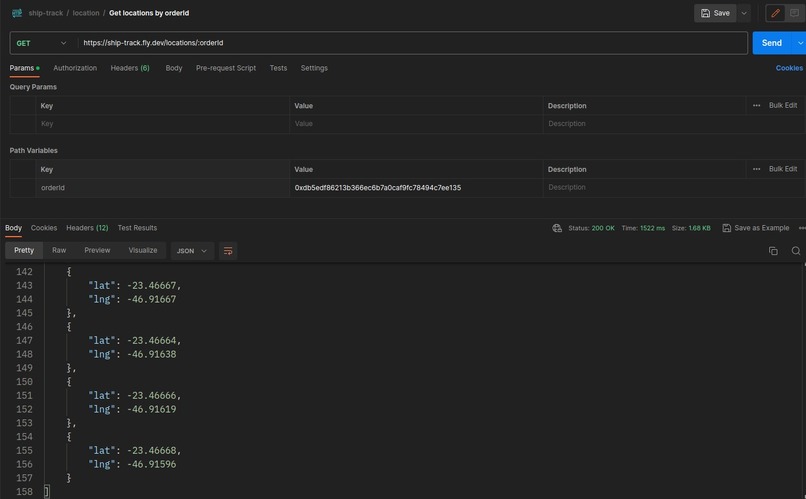Click the lat value -23.46664
The width and height of the screenshot is (806, 499).
pyautogui.click(x=152, y=340)
